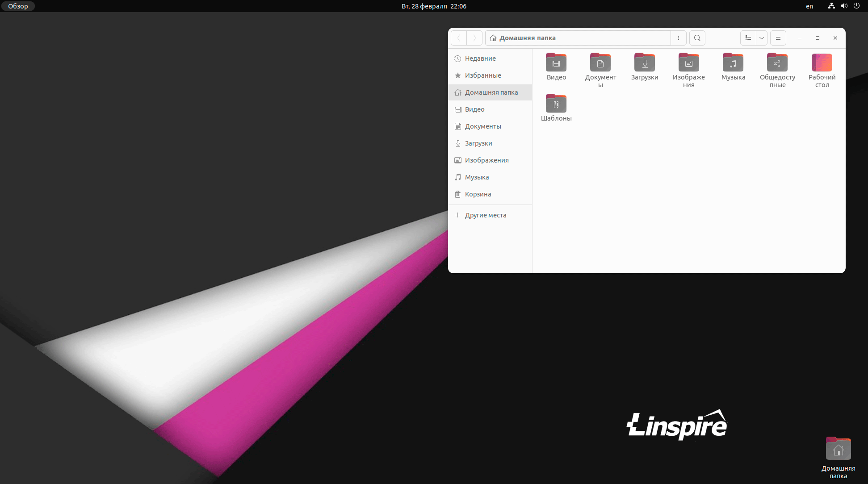Switch keyboard layout via en indicator
Image resolution: width=868 pixels, height=484 pixels.
click(x=809, y=6)
